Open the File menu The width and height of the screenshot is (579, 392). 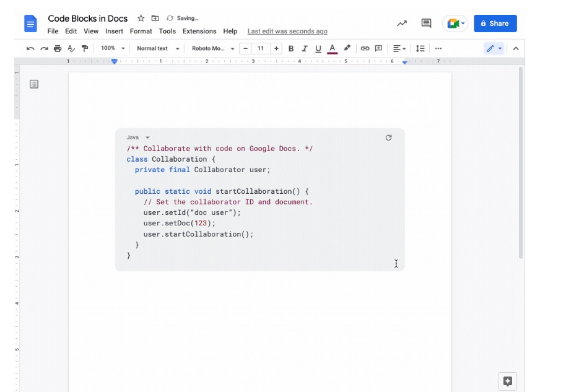(53, 32)
